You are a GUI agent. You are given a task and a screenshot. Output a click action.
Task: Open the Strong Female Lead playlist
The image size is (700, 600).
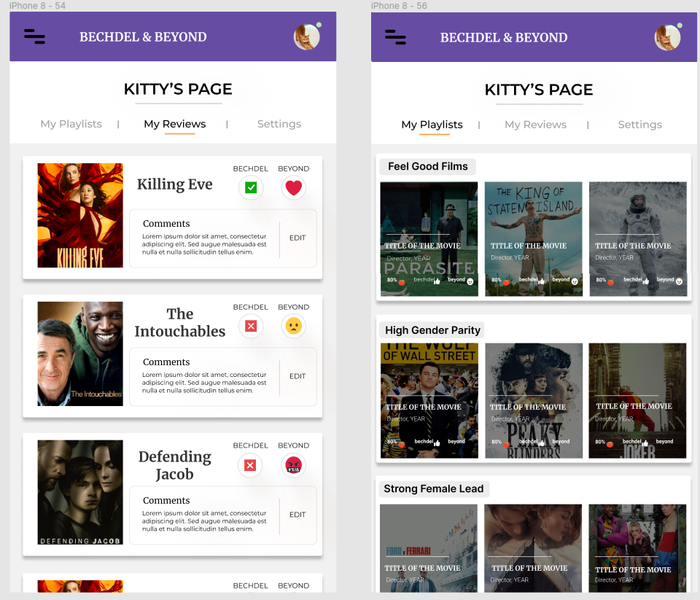[x=433, y=489]
